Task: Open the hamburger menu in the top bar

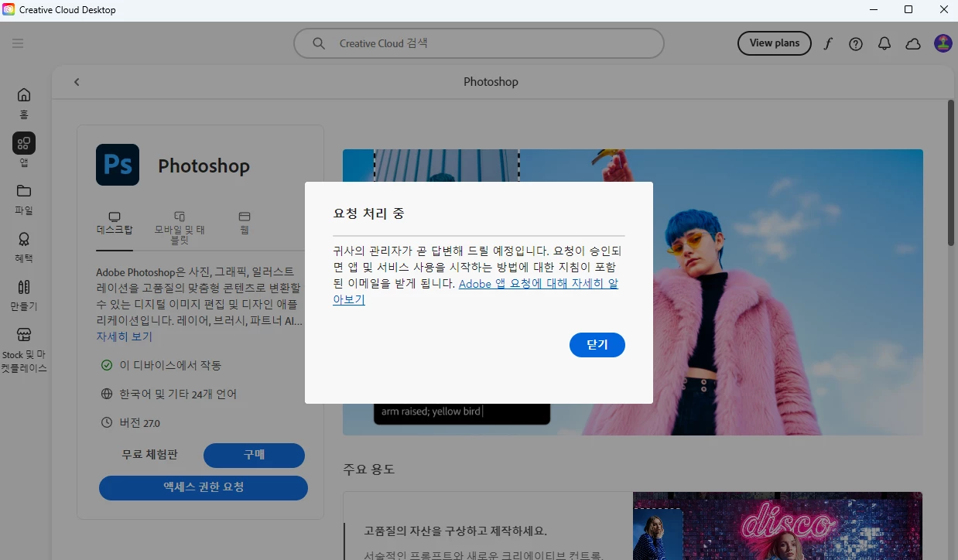Action: pos(18,43)
